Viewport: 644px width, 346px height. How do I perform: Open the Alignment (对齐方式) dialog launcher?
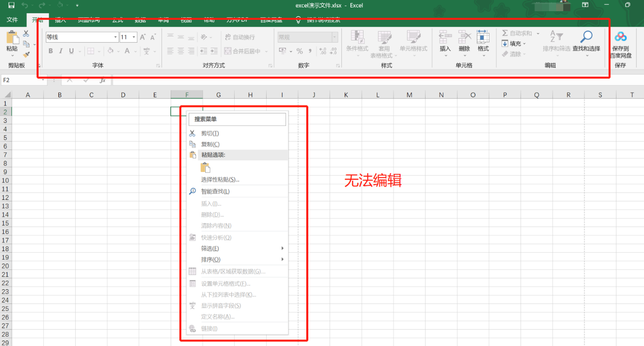270,66
